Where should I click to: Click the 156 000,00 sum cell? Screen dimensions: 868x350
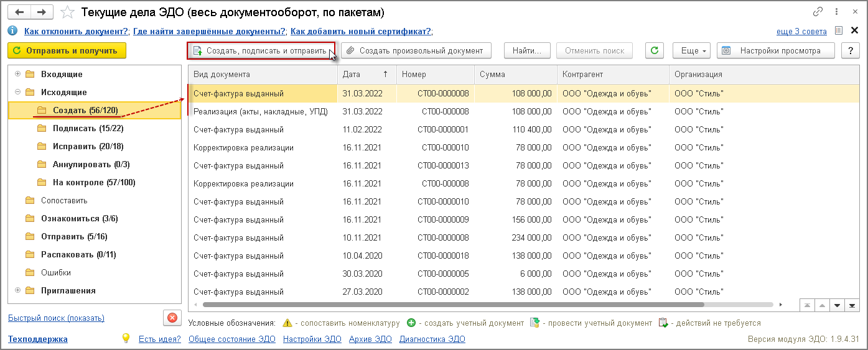point(516,219)
